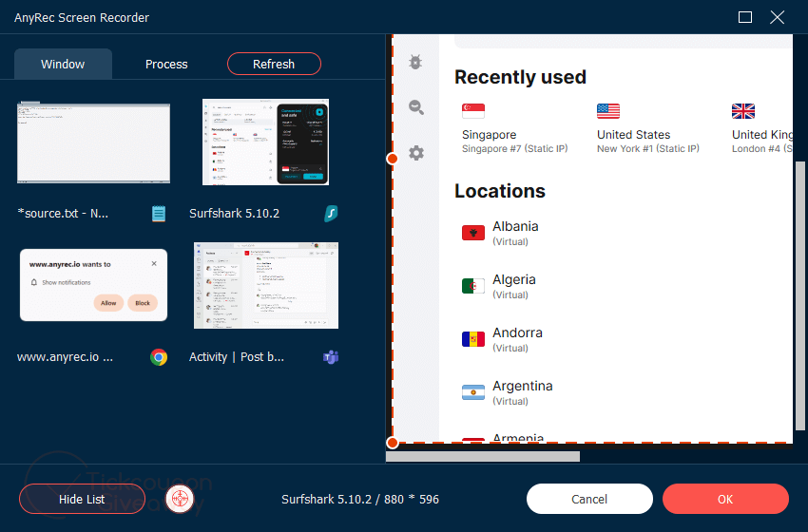Click the vertical scrollbar of the preview
This screenshot has height=532, width=808.
tap(799, 295)
